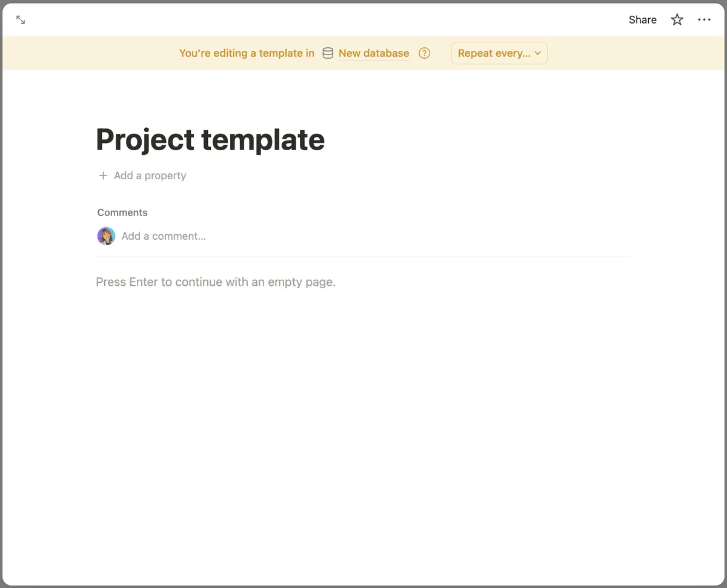This screenshot has width=727, height=588.
Task: Click blank yellow banner area right of Repeat
Action: (636, 53)
